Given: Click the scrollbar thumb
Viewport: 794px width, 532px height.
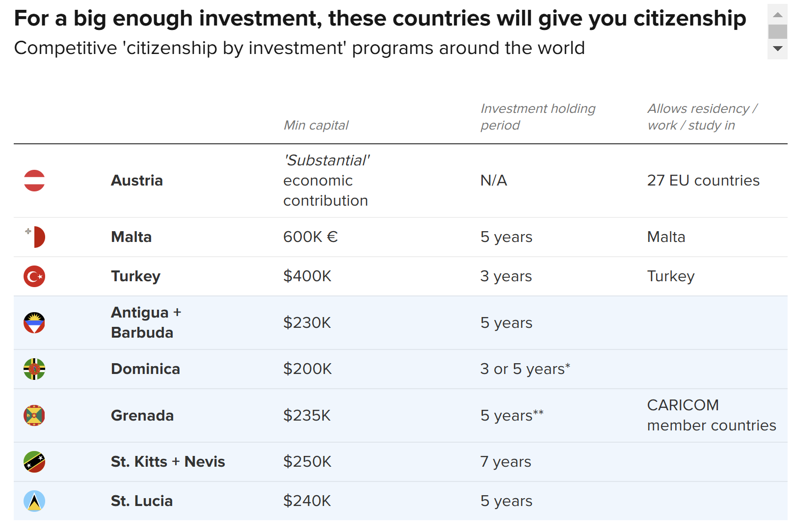Looking at the screenshot, I should click(x=777, y=31).
